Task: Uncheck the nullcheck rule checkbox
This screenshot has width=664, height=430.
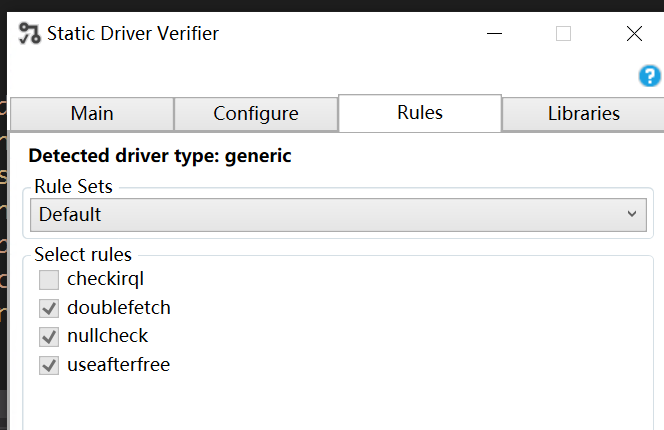Action: [x=49, y=337]
